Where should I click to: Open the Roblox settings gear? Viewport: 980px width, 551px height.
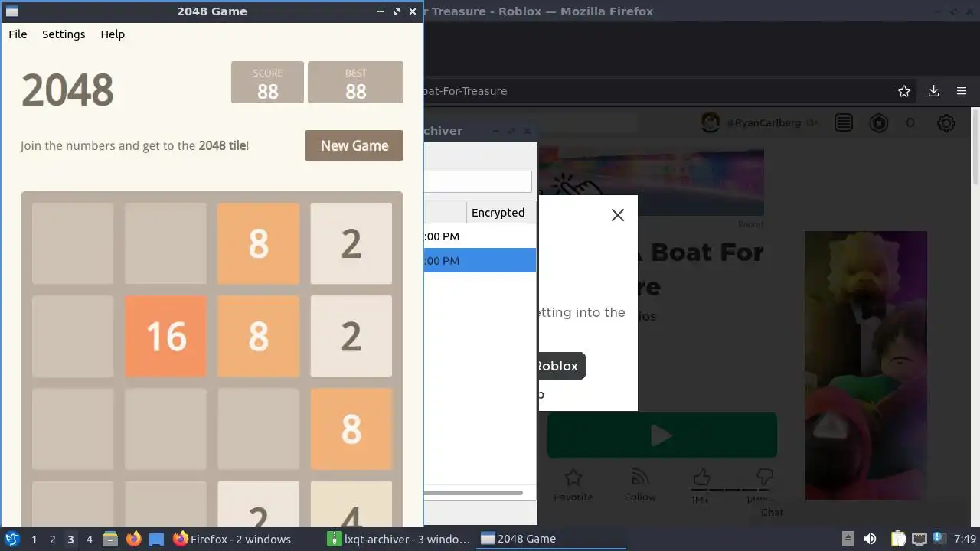pos(946,122)
